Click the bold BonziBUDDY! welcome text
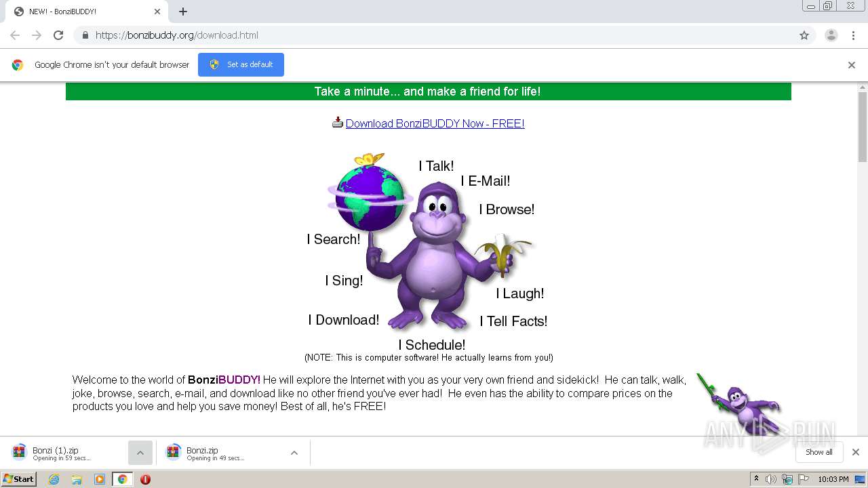Viewport: 868px width, 488px height. tap(224, 380)
